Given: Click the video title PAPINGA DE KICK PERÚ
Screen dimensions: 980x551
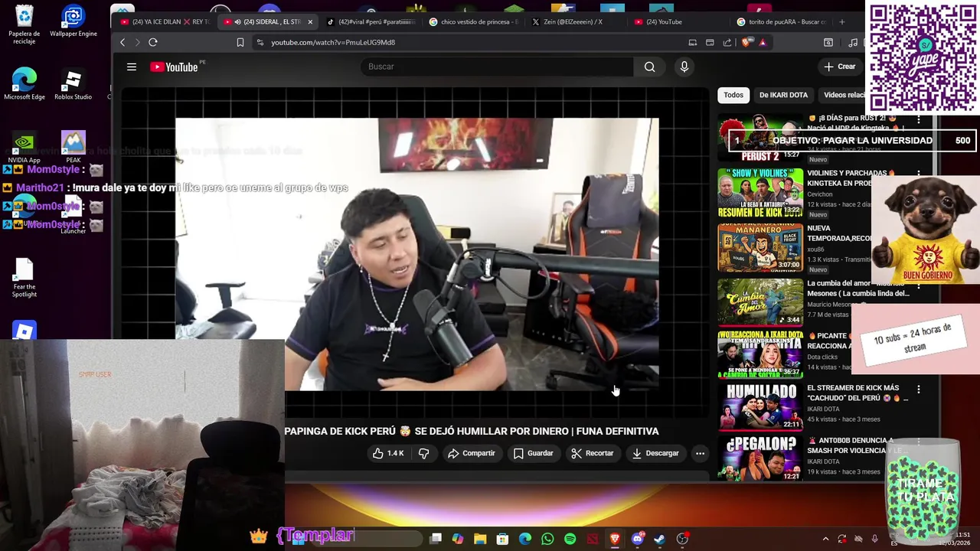Looking at the screenshot, I should pyautogui.click(x=472, y=432).
